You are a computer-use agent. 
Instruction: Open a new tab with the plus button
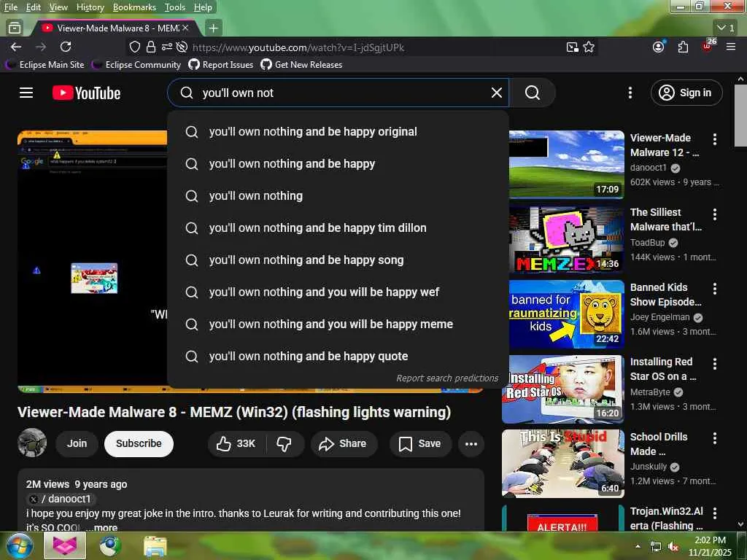(x=214, y=28)
